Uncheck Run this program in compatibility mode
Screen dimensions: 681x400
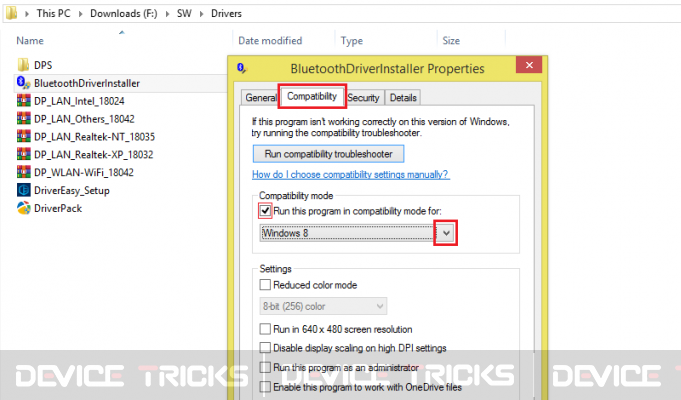pos(265,211)
